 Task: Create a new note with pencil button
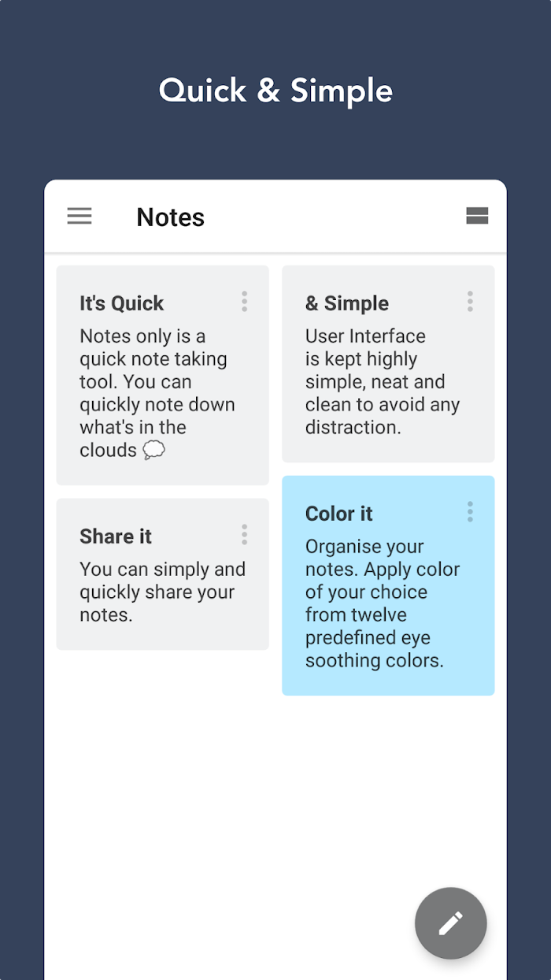click(x=451, y=923)
